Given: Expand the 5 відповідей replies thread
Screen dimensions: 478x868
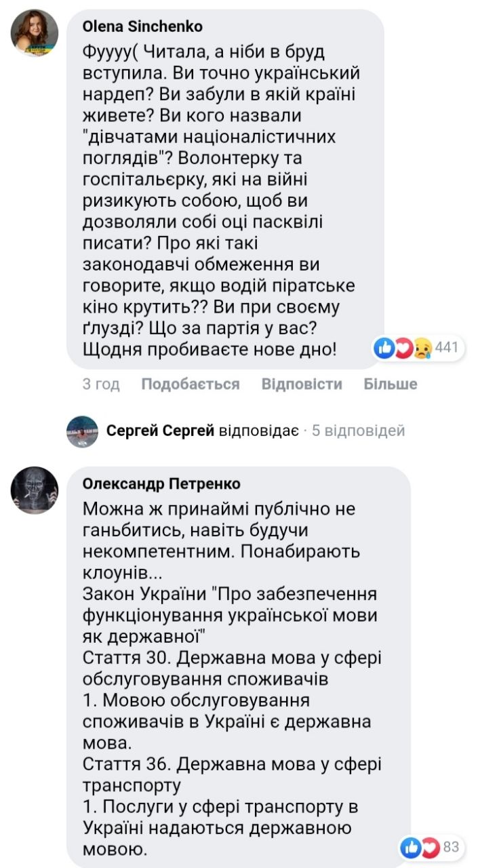Looking at the screenshot, I should 358,431.
